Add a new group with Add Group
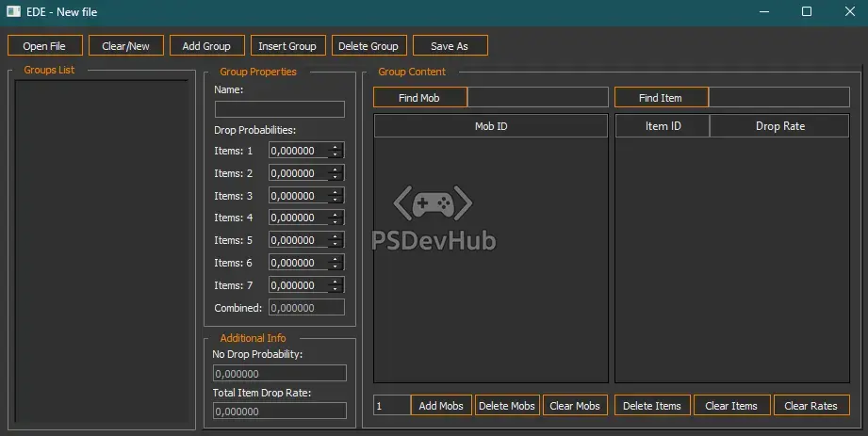 coord(207,45)
